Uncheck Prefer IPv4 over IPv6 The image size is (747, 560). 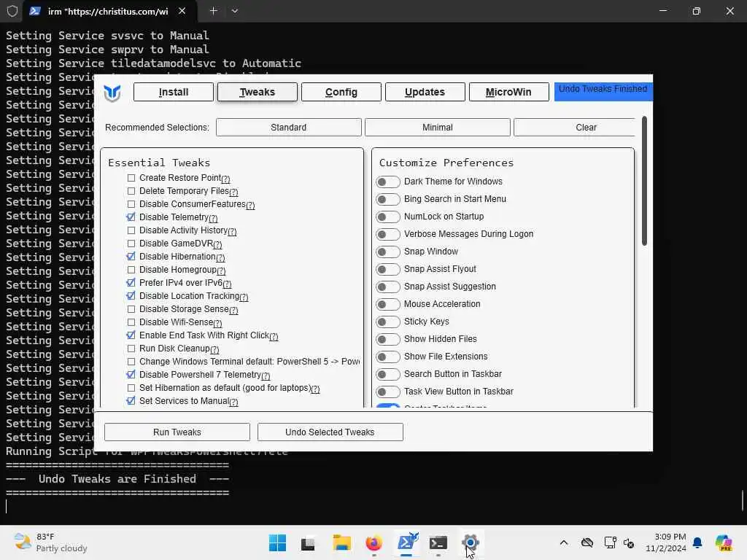click(131, 283)
